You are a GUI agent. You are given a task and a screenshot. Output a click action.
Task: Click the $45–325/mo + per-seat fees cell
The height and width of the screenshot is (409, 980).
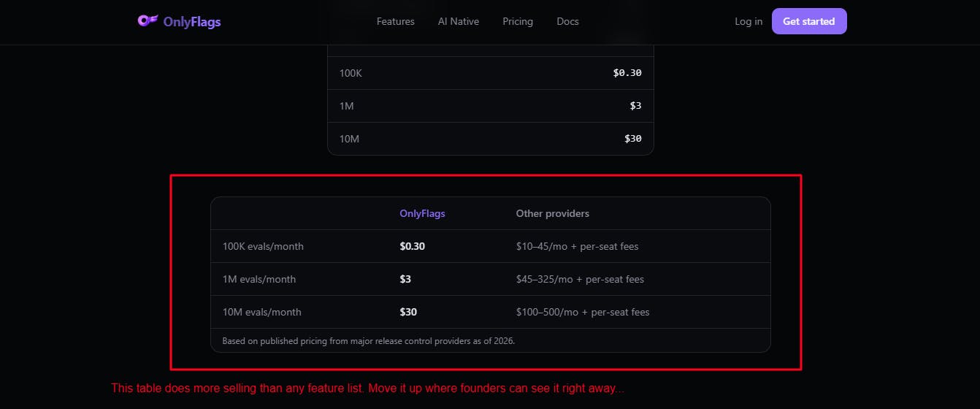(x=580, y=279)
